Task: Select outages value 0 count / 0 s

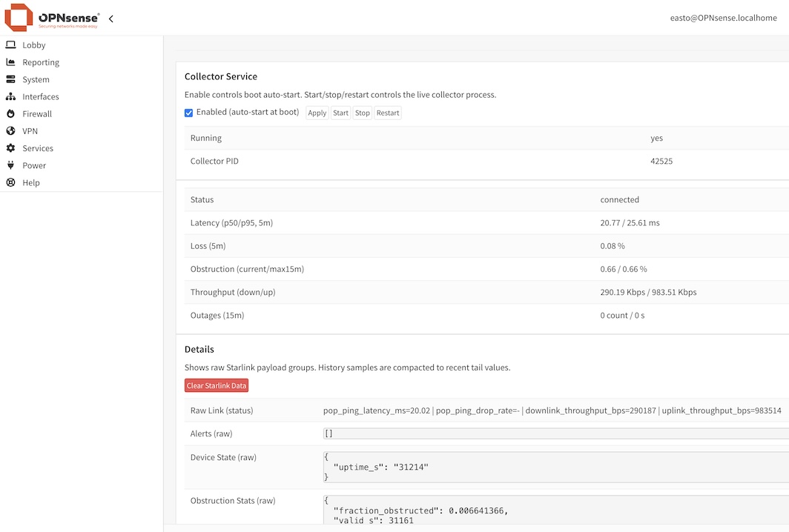Action: tap(622, 315)
